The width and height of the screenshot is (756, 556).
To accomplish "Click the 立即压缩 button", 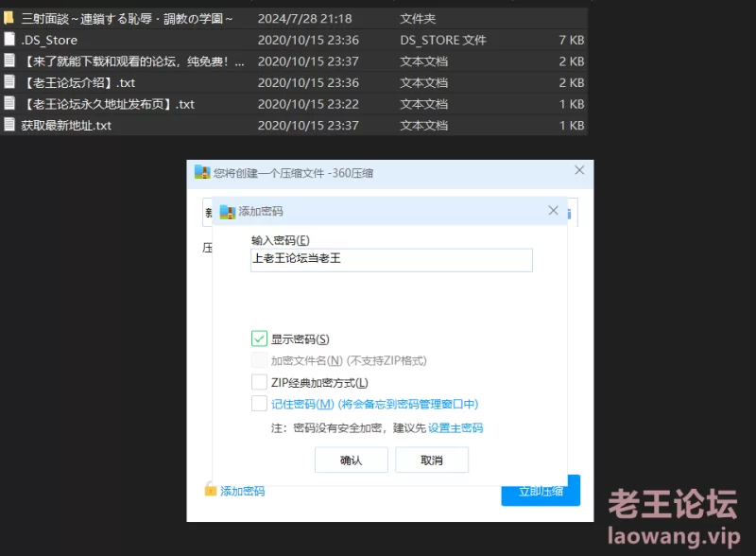I will tap(541, 492).
